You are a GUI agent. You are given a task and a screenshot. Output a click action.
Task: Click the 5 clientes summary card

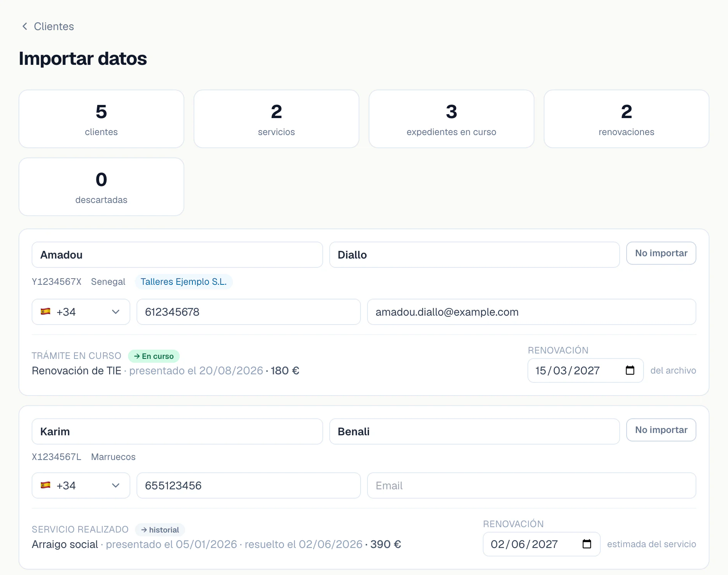tap(101, 119)
